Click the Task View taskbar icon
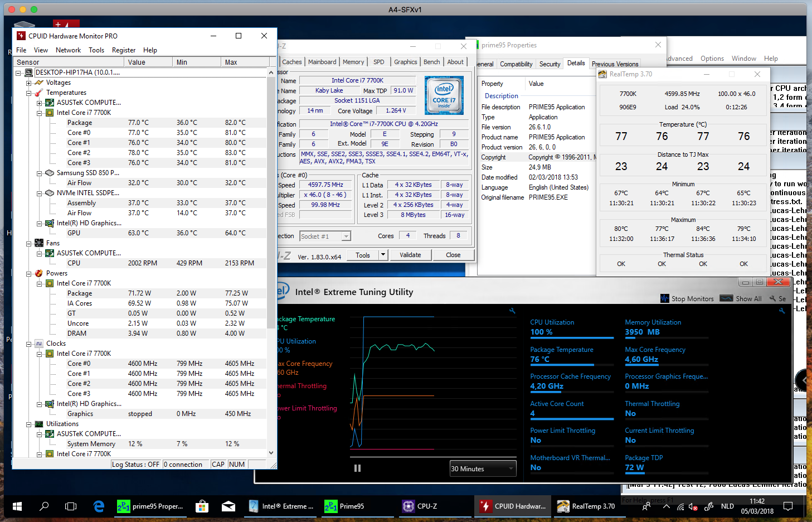 point(71,506)
